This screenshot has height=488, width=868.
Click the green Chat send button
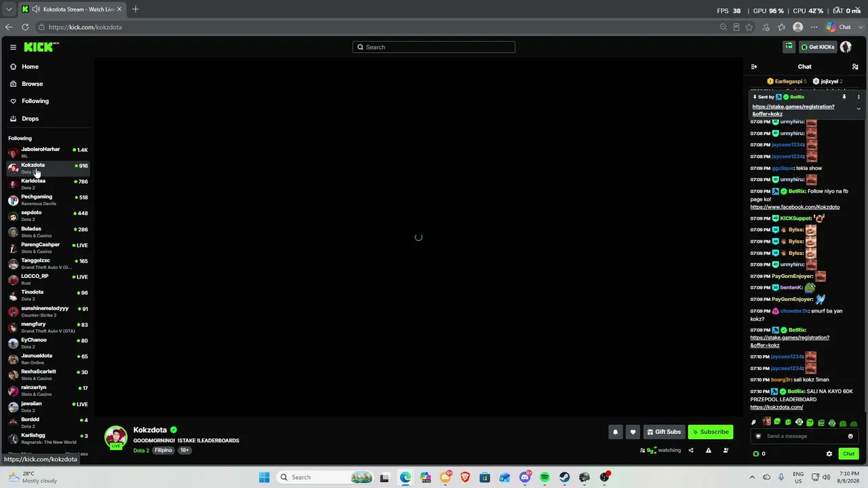point(848,454)
